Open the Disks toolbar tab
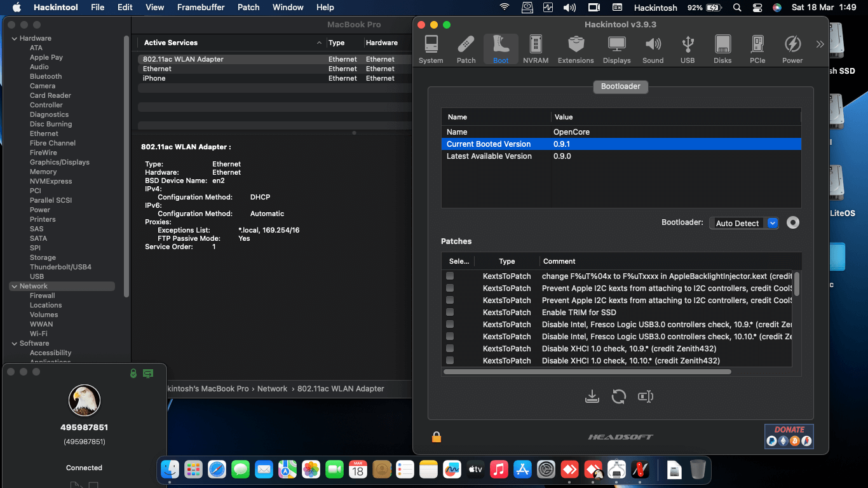 722,50
